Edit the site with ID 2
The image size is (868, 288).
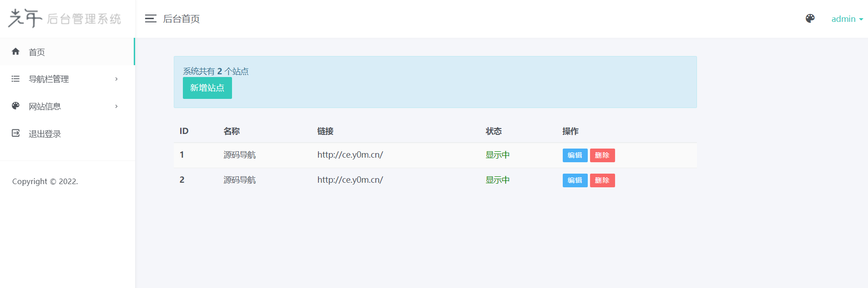click(575, 180)
